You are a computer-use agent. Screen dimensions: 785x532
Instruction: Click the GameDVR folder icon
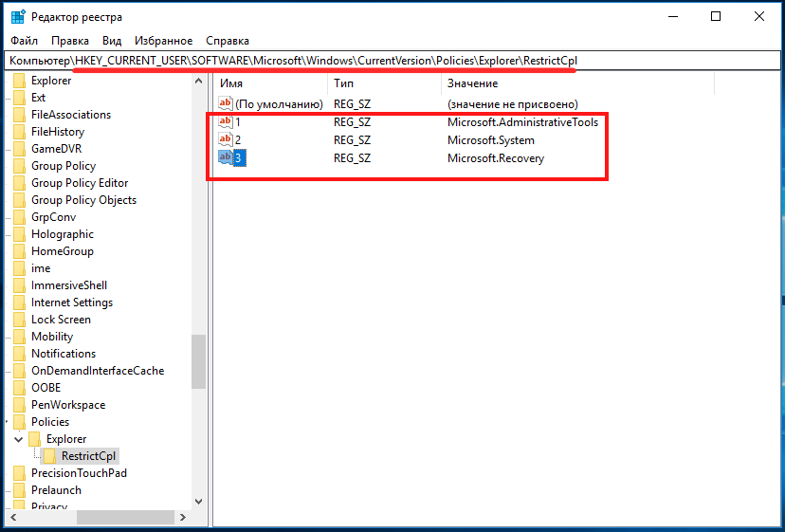point(20,149)
